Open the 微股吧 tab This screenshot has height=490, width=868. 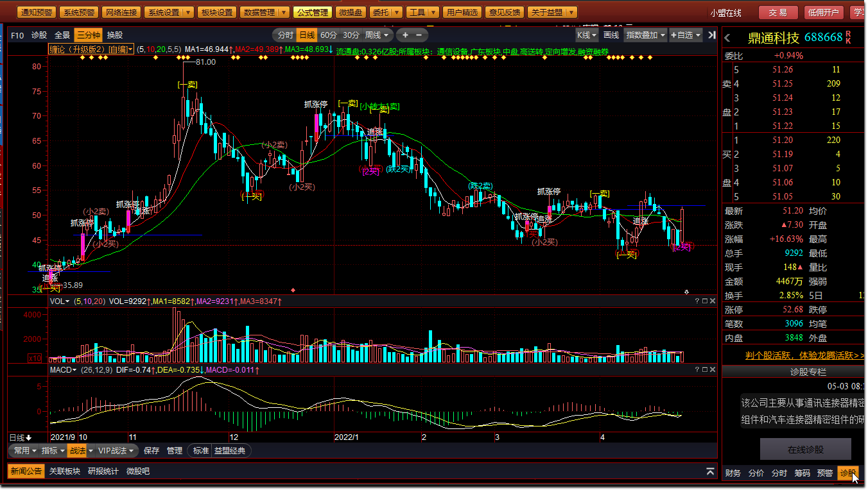tap(138, 471)
